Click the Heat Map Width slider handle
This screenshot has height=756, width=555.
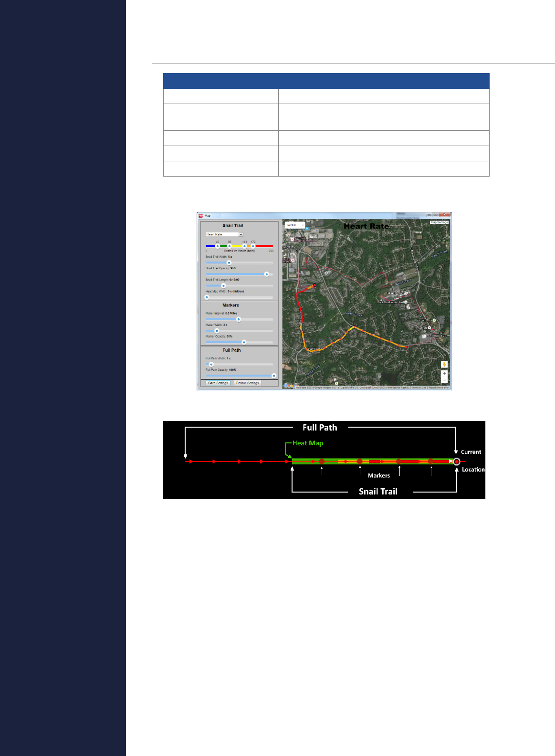207,297
